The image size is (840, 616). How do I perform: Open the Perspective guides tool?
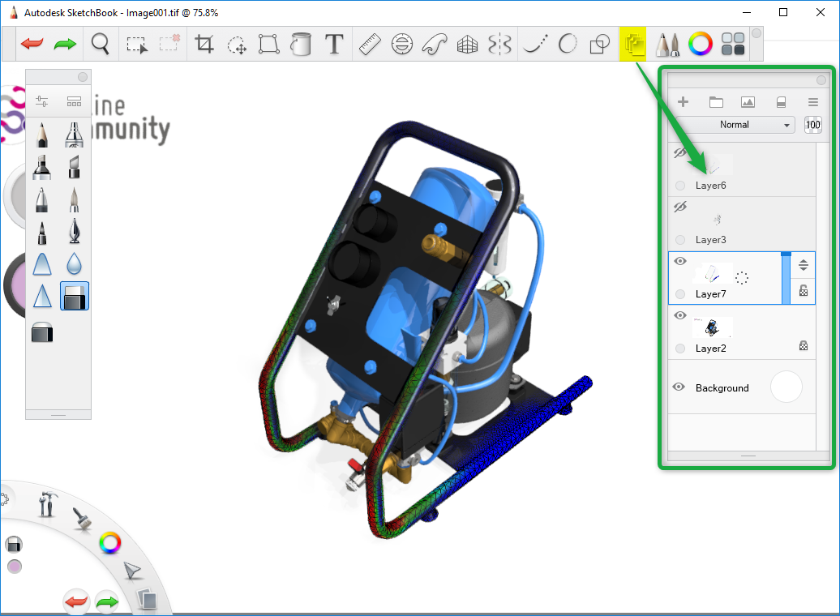click(467, 44)
